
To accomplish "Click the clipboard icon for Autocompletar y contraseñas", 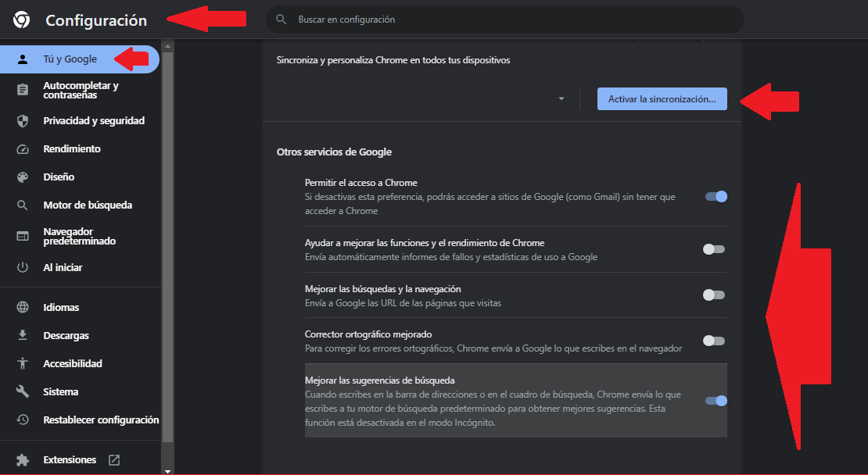I will click(x=23, y=90).
